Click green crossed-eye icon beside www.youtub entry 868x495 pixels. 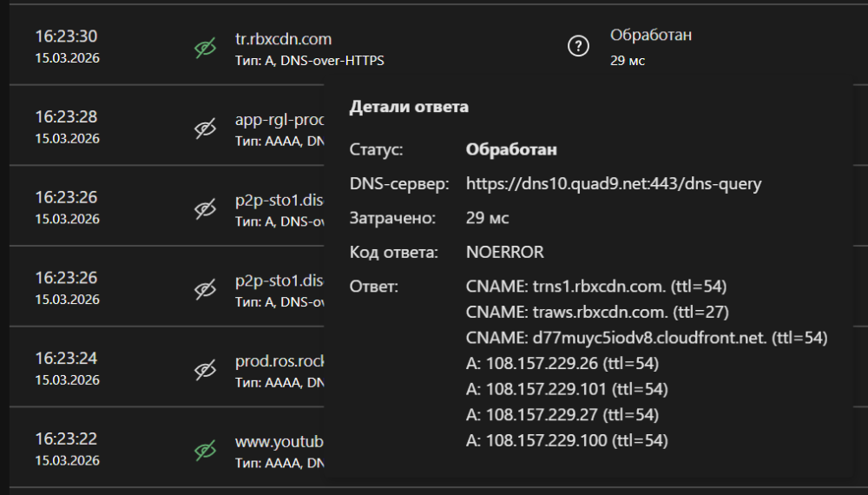pyautogui.click(x=205, y=450)
